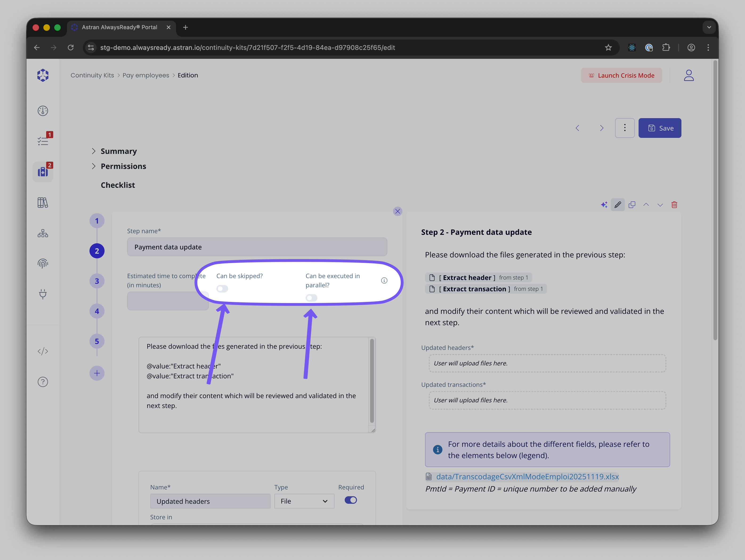Open the File type dropdown
The width and height of the screenshot is (745, 560).
pyautogui.click(x=304, y=501)
